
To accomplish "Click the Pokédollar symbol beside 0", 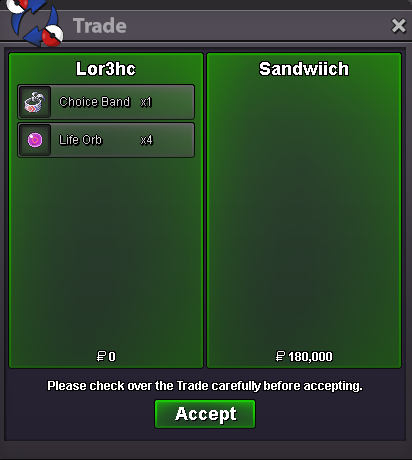I will 101,356.
